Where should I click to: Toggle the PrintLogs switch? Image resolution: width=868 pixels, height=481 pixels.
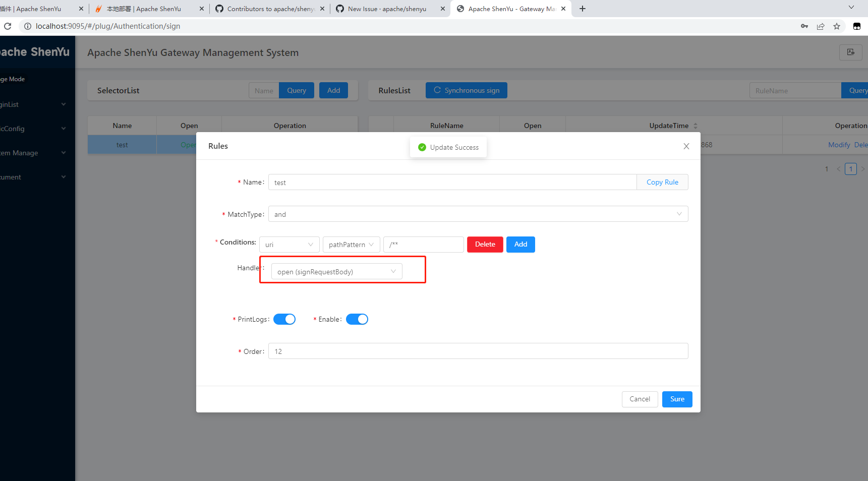(x=284, y=319)
